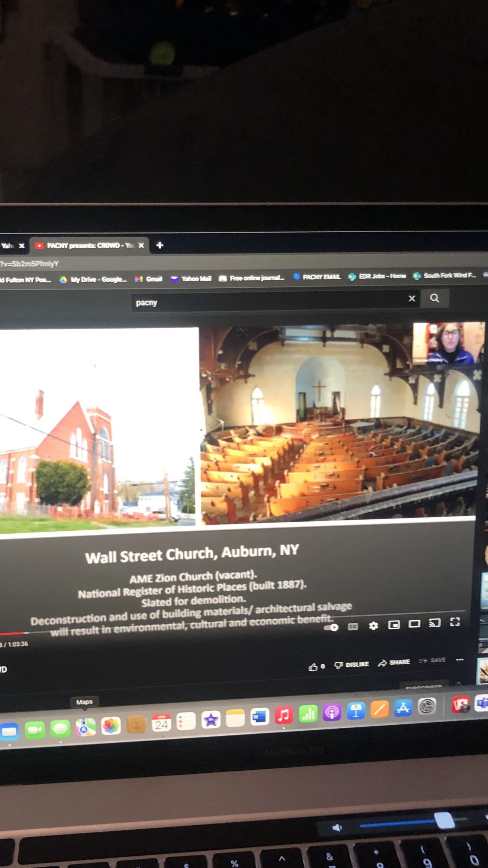Enable miniplayer mode
This screenshot has height=868, width=488.
pyautogui.click(x=394, y=624)
